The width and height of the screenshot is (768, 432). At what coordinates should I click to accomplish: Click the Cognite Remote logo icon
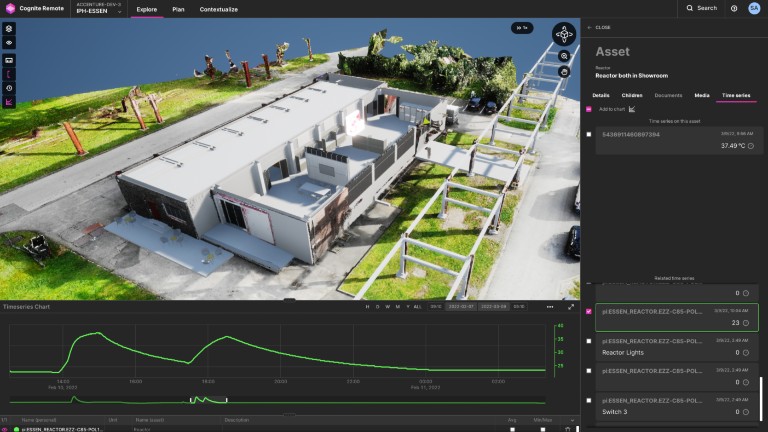pos(10,8)
